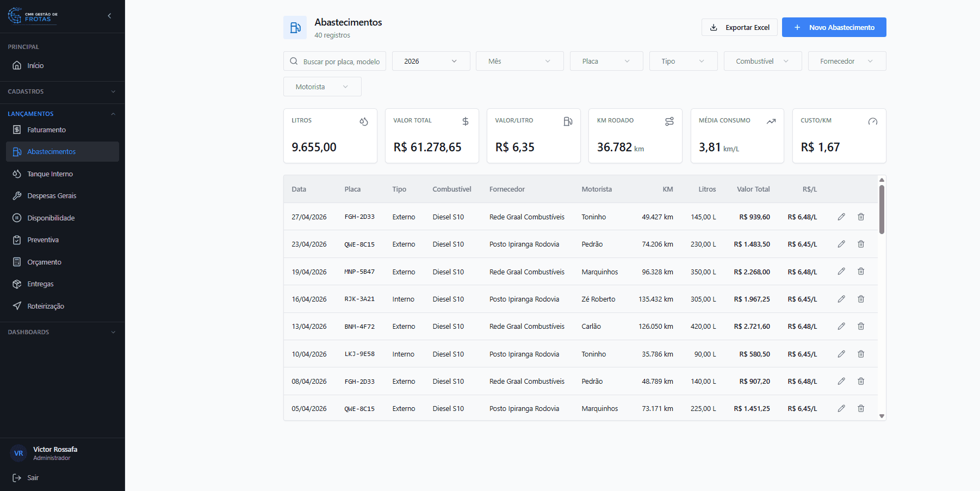This screenshot has width=980, height=491.
Task: Click trash icon on Zé Roberto row
Action: 861,299
